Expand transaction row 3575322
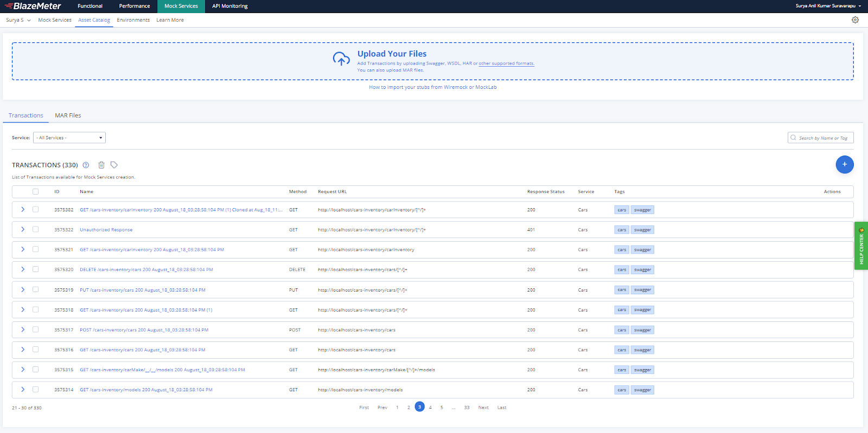Viewport: 868px width, 433px height. [x=23, y=229]
